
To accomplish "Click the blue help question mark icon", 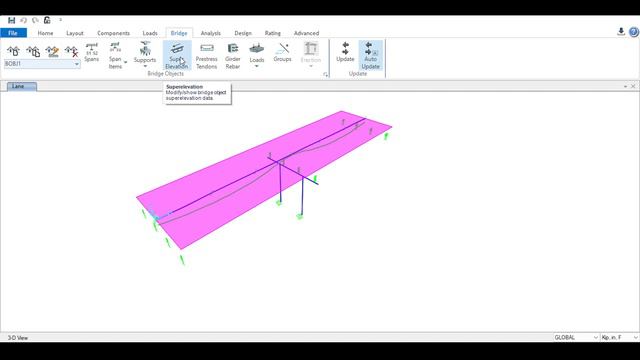I will [633, 31].
